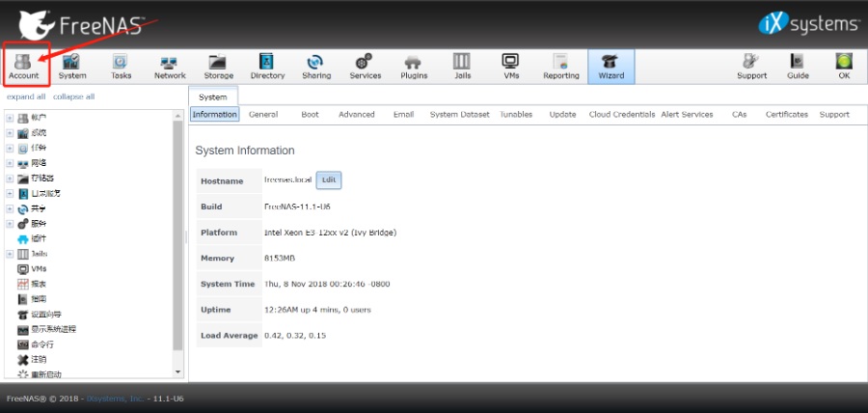Switch to the Email subtab
Viewport: 868px width, 413px height.
[x=403, y=114]
